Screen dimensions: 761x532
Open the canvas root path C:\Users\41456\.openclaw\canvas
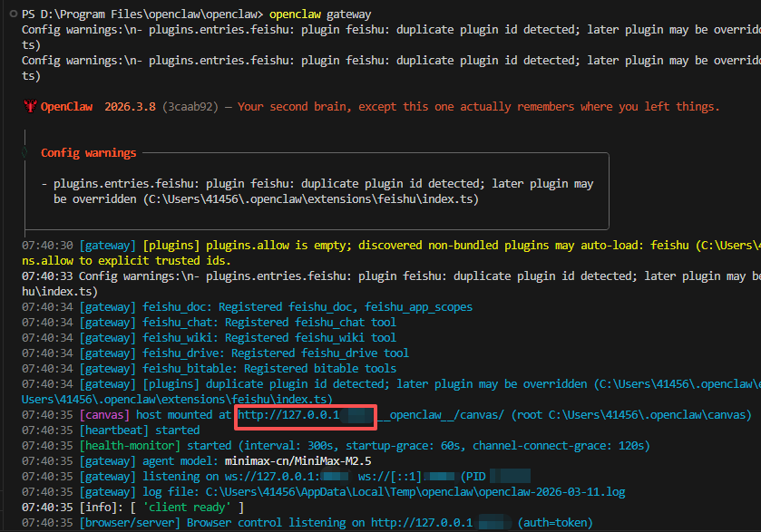click(649, 415)
